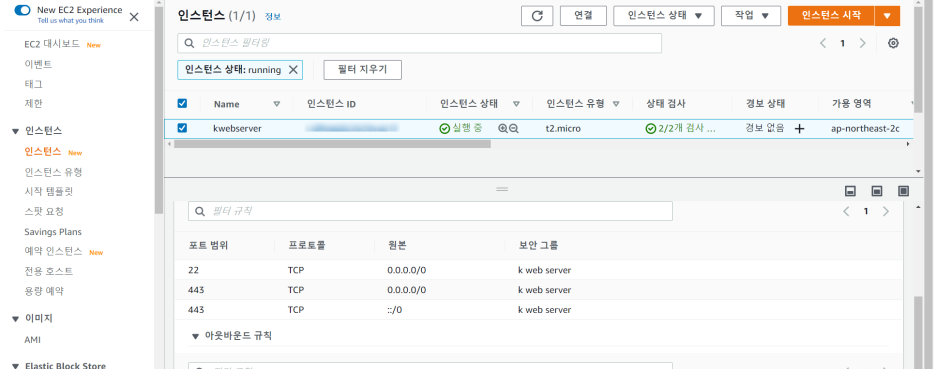Open AMI under 이미지 in sidebar
This screenshot has height=369, width=936.
(x=32, y=340)
